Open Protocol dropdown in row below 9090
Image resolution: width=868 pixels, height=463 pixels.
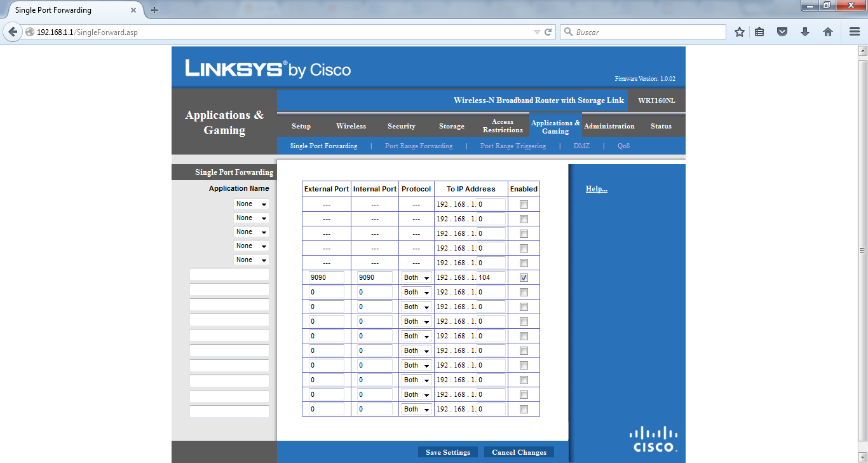click(416, 292)
